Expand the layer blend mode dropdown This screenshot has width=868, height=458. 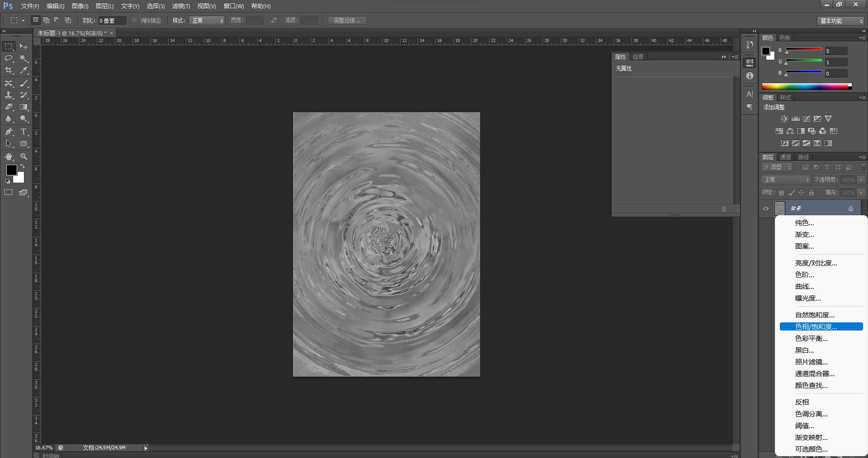[x=786, y=180]
